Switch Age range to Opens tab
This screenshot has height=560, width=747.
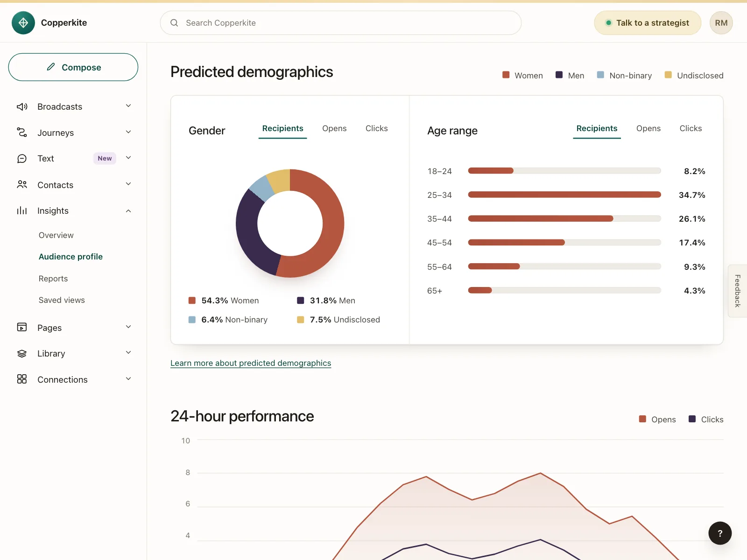(x=648, y=129)
